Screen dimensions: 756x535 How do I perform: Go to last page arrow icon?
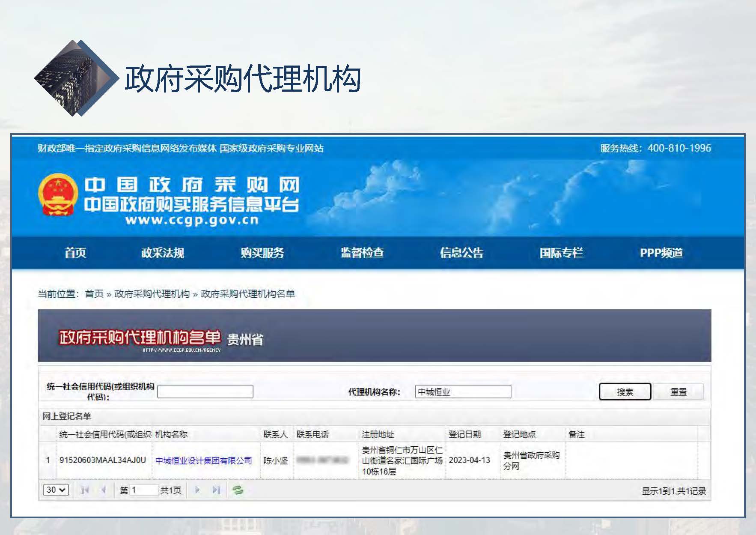pyautogui.click(x=216, y=490)
